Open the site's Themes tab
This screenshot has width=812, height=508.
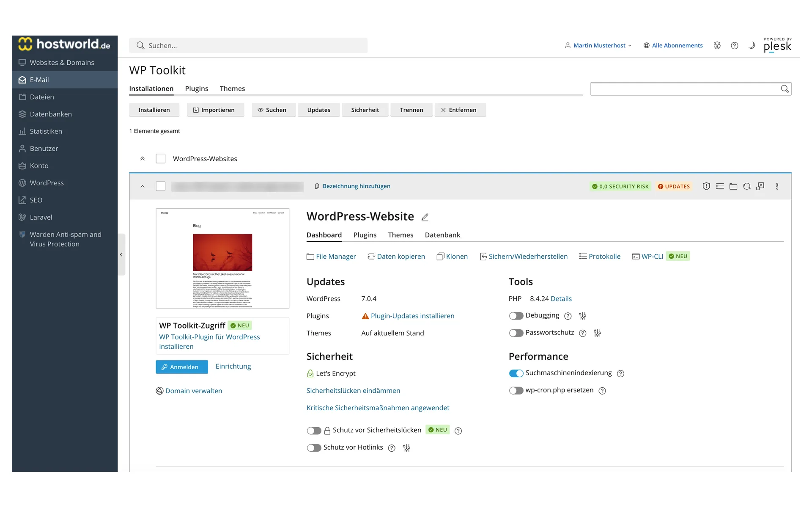tap(401, 235)
